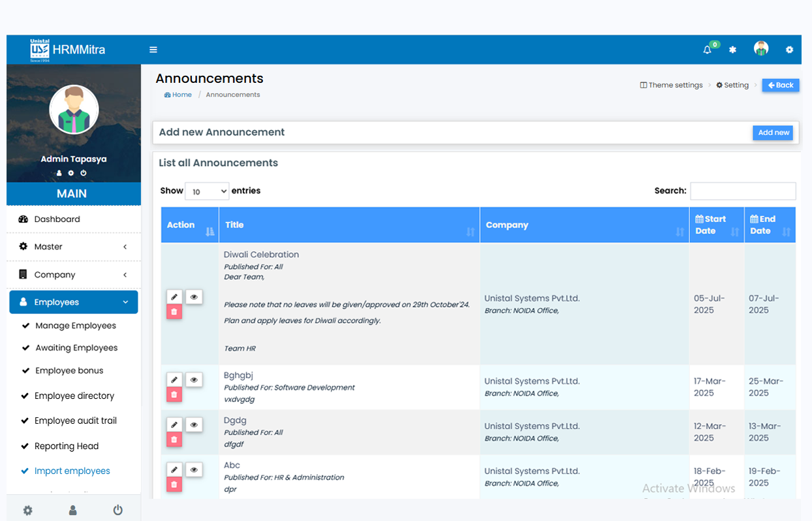This screenshot has height=521, width=812.
Task: Click the Back button
Action: coord(781,86)
